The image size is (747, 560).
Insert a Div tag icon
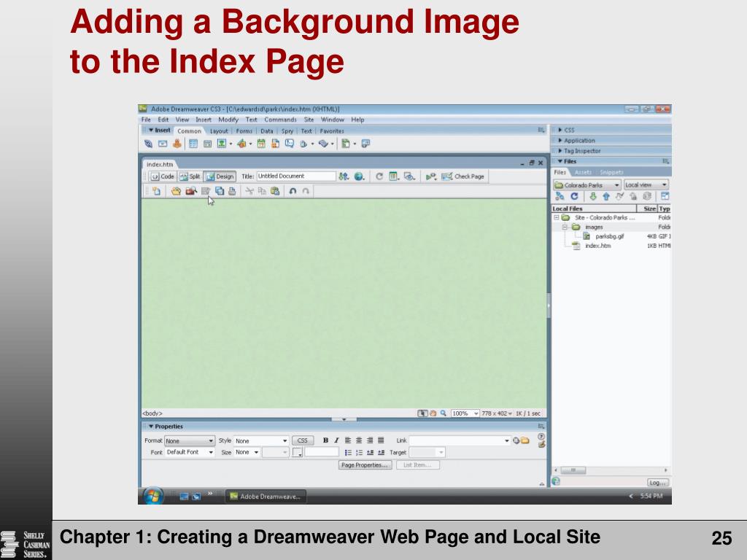coord(208,144)
